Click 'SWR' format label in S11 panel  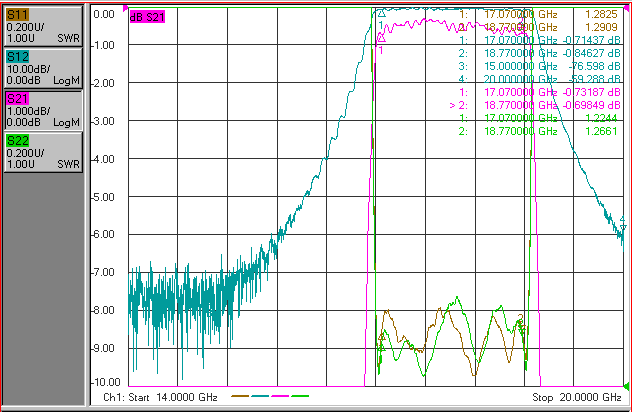click(69, 38)
